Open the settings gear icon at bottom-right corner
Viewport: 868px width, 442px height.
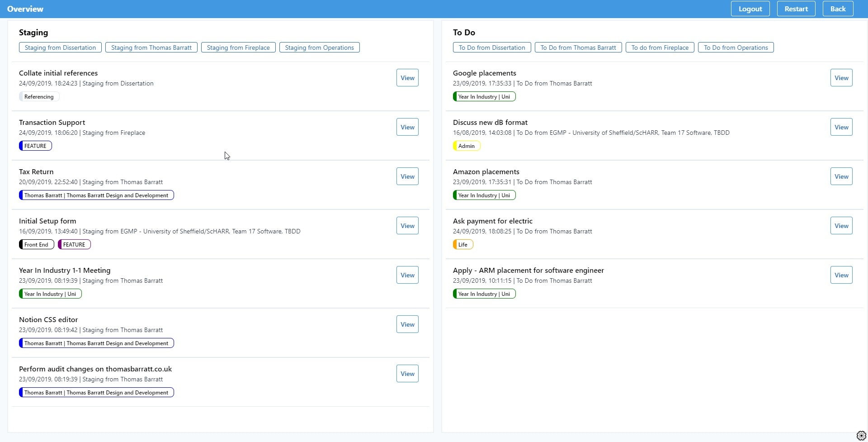[x=861, y=436]
